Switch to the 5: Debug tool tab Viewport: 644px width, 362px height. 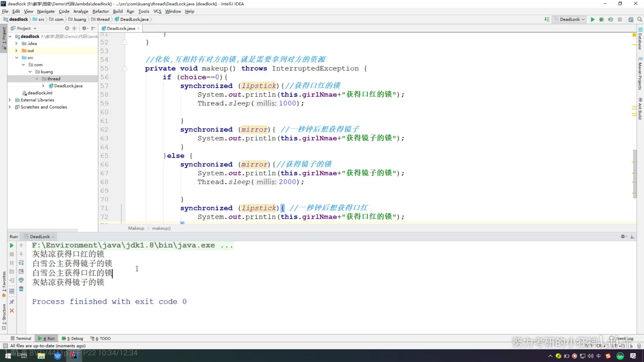pyautogui.click(x=72, y=338)
